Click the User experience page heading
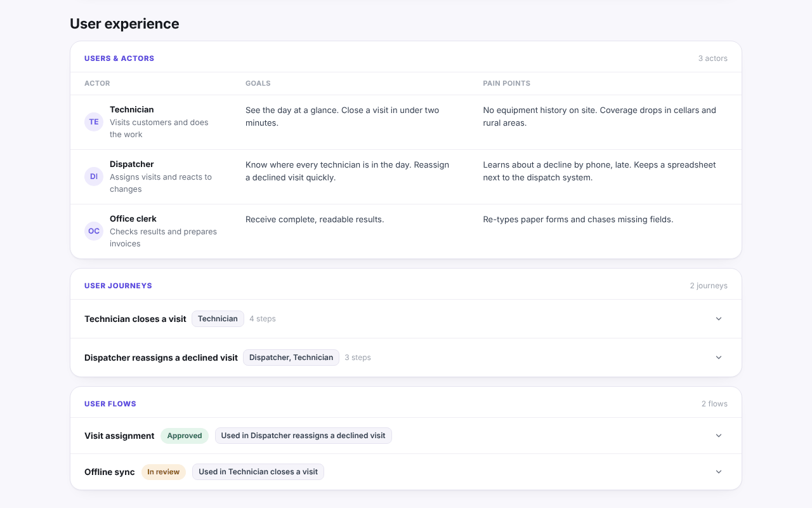This screenshot has height=508, width=812. [x=124, y=23]
